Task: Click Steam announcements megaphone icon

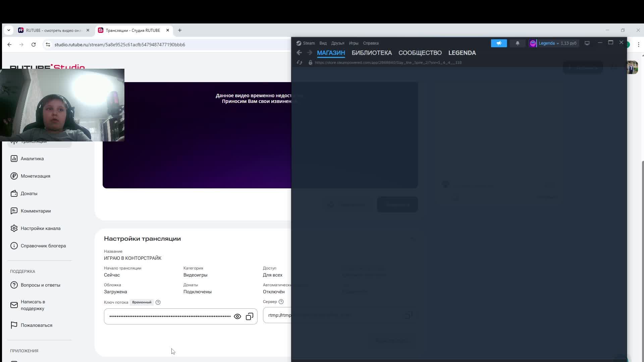Action: 499,43
